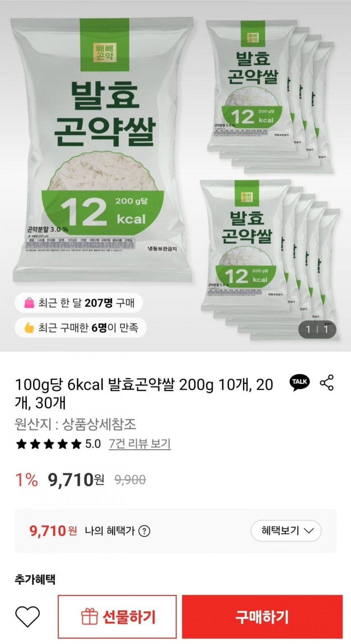Tap the 최근 한 달 207명 구매 badge
The width and height of the screenshot is (351, 644).
pyautogui.click(x=79, y=303)
